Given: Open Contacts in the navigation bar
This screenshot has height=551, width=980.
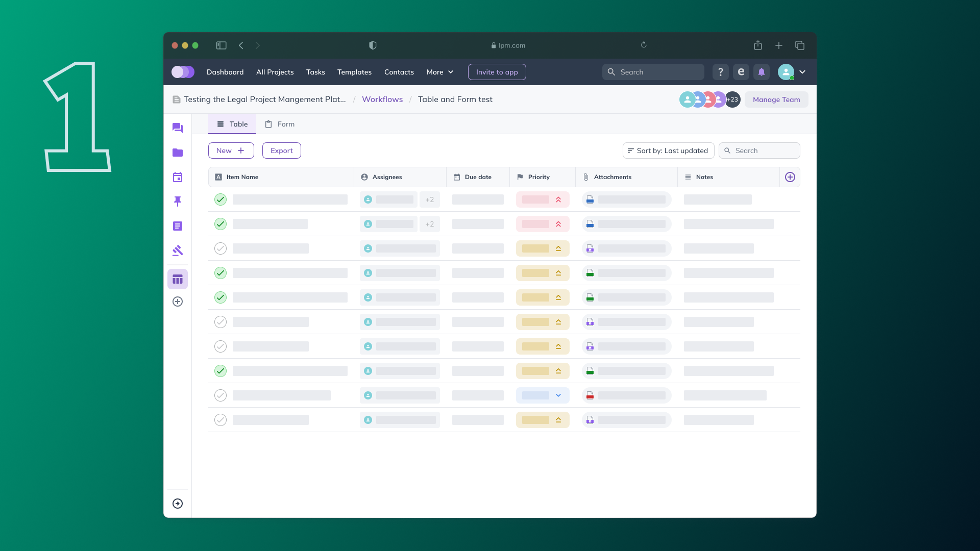Looking at the screenshot, I should pos(399,72).
